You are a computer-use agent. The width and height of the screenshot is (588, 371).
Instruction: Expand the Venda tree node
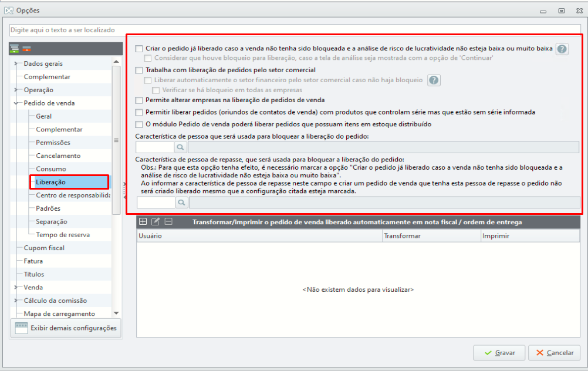coord(16,287)
